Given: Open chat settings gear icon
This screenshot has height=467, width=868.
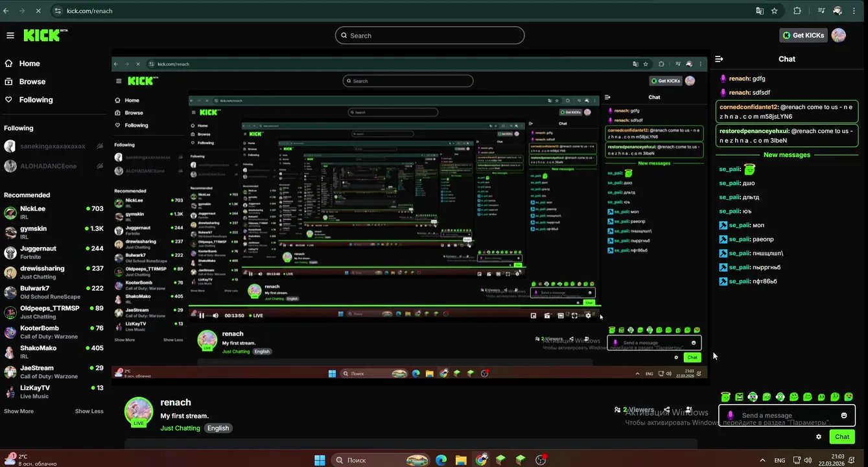Looking at the screenshot, I should click(819, 437).
